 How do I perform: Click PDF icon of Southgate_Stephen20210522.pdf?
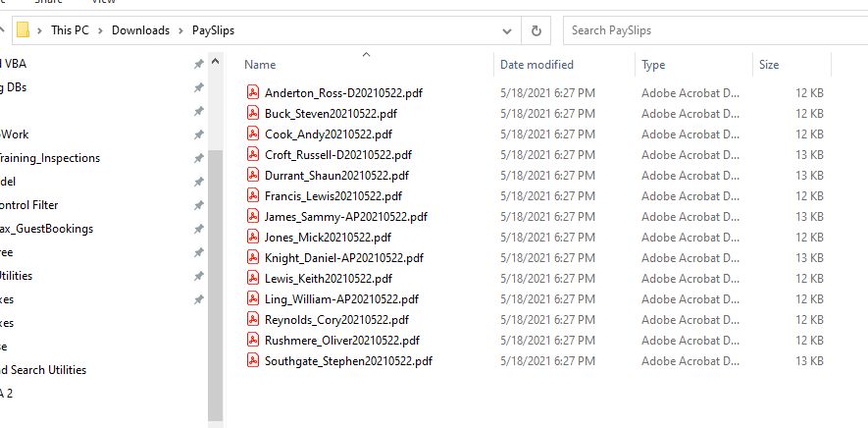(x=253, y=360)
